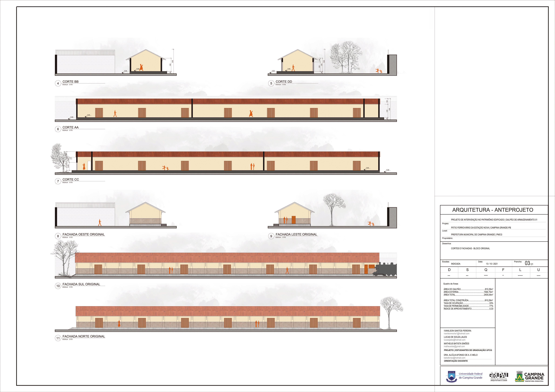This screenshot has width=555, height=392.
Task: Click the Área do Galpão value in Quadro de Áreas
Action: [489, 289]
